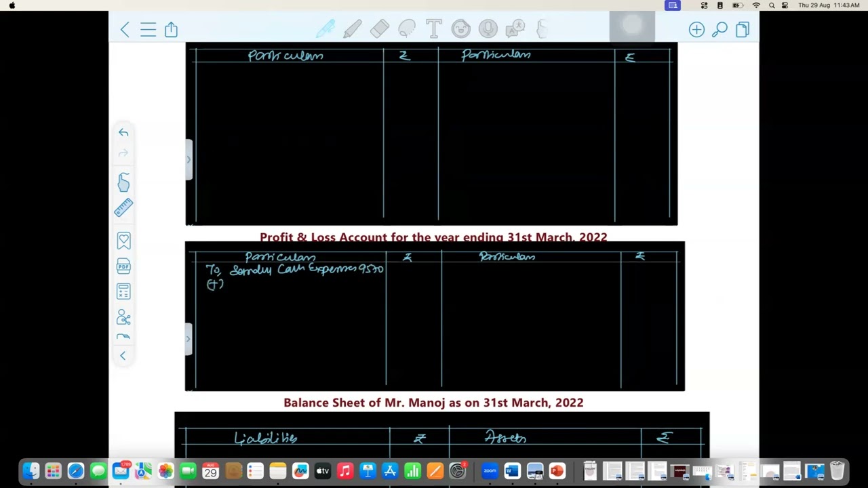Add a new page with plus icon
Image resolution: width=868 pixels, height=488 pixels.
tap(696, 29)
